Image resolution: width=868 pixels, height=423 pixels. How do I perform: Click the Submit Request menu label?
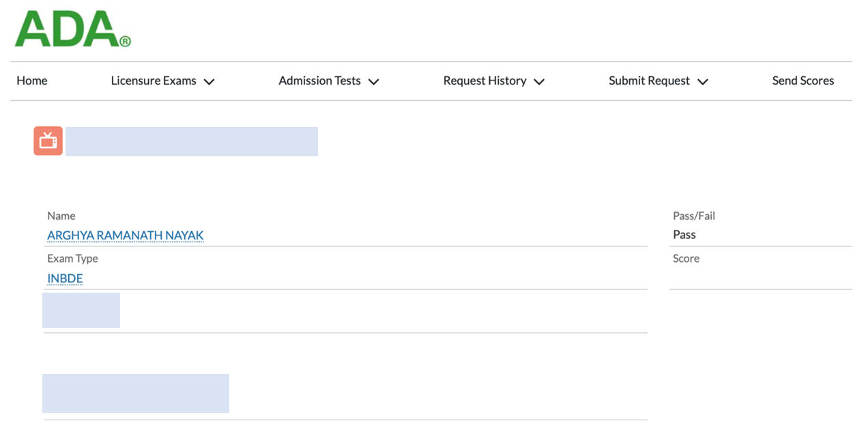tap(649, 81)
